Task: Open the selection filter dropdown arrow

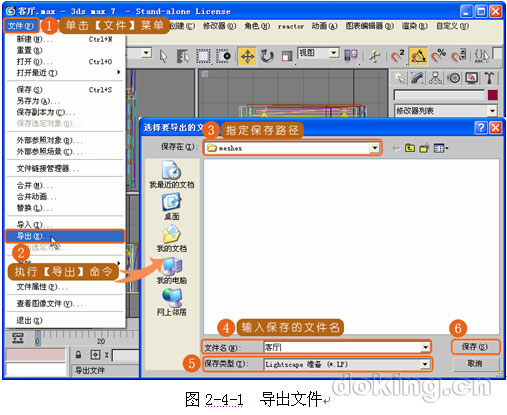Action: [x=146, y=53]
